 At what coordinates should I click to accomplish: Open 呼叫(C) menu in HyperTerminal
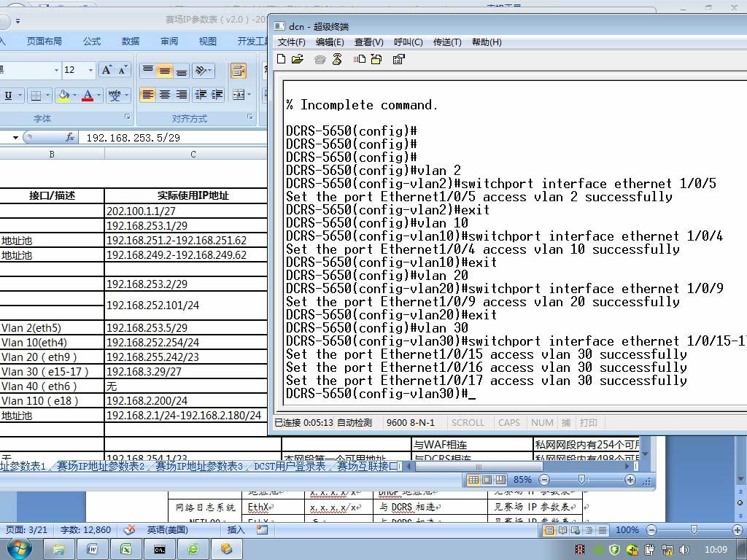click(x=409, y=42)
